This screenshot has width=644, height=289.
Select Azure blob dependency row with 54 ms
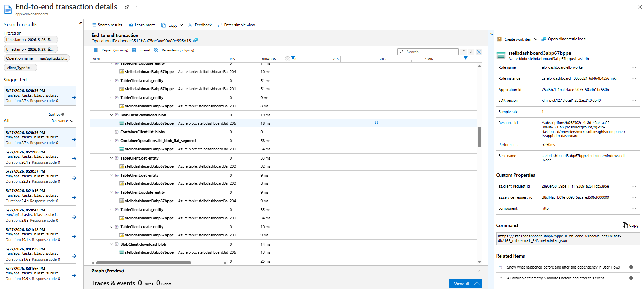pos(283,149)
